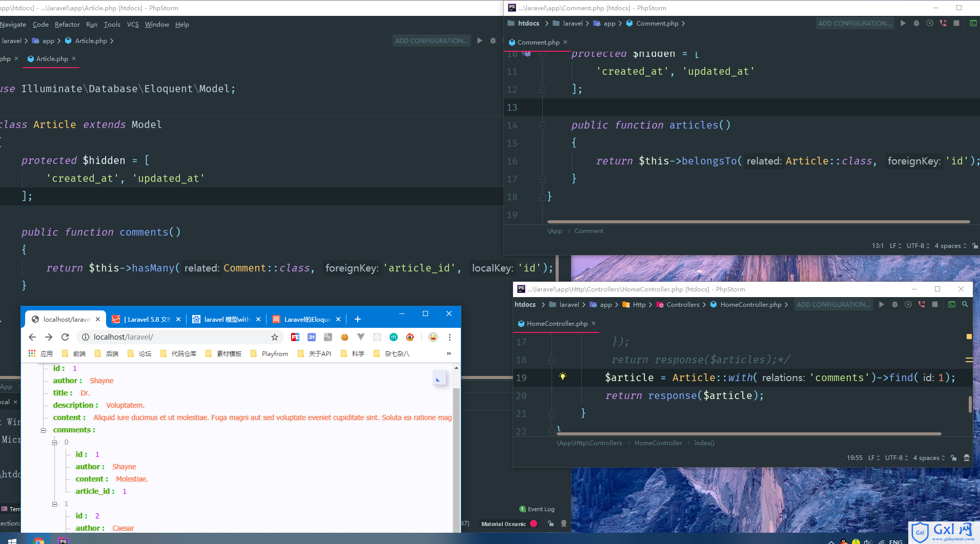Click the JH extension icon in Chrome
Viewport: 980px width, 544px height.
[311, 337]
